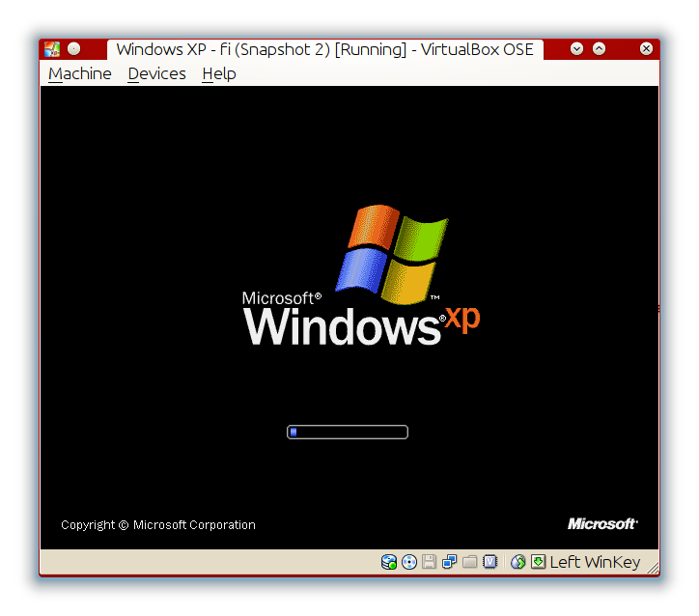Click the CD/DVD drive status icon
Image resolution: width=699 pixels, height=616 pixels.
[409, 562]
